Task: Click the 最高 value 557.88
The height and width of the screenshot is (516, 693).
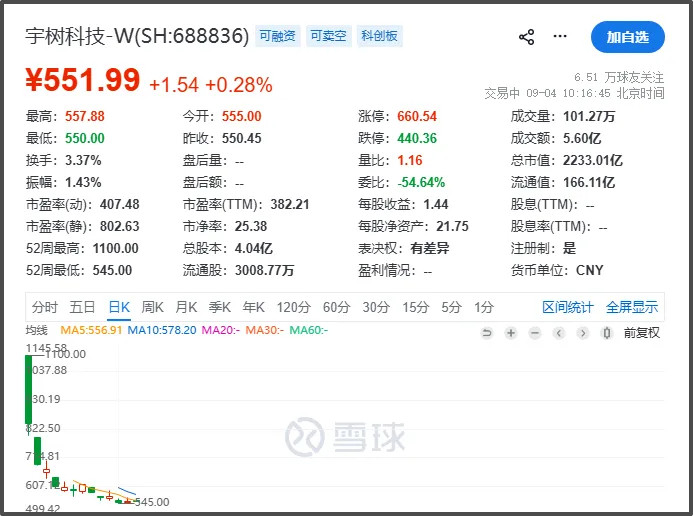Action: coord(85,116)
